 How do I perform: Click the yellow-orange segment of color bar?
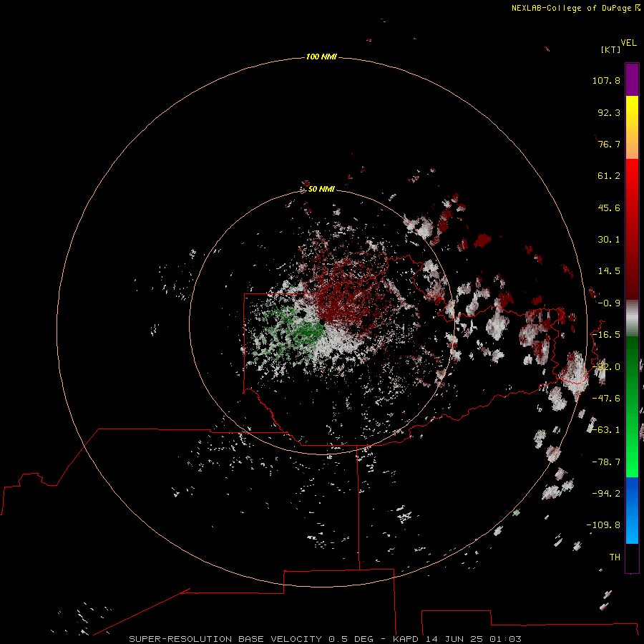click(632, 127)
